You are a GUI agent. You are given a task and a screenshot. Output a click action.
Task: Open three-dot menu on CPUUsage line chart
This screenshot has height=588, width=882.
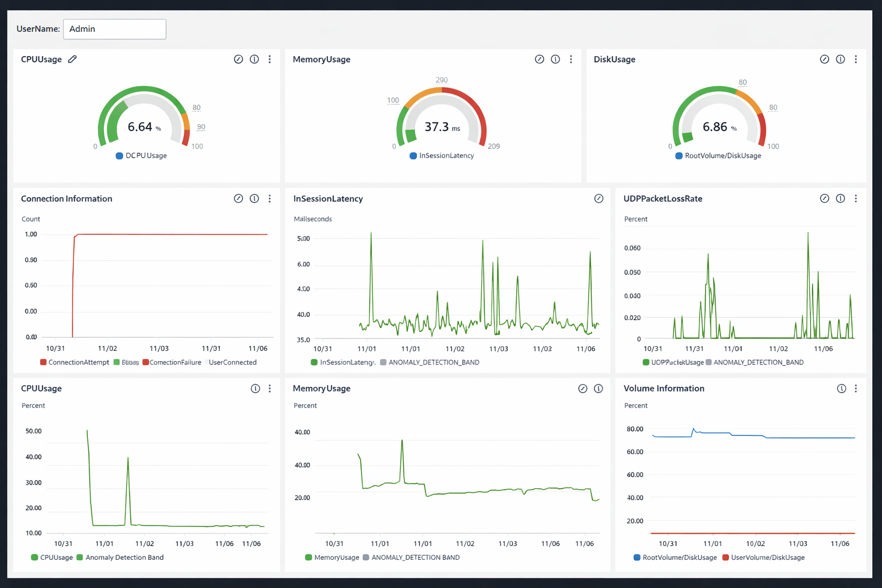coord(270,389)
